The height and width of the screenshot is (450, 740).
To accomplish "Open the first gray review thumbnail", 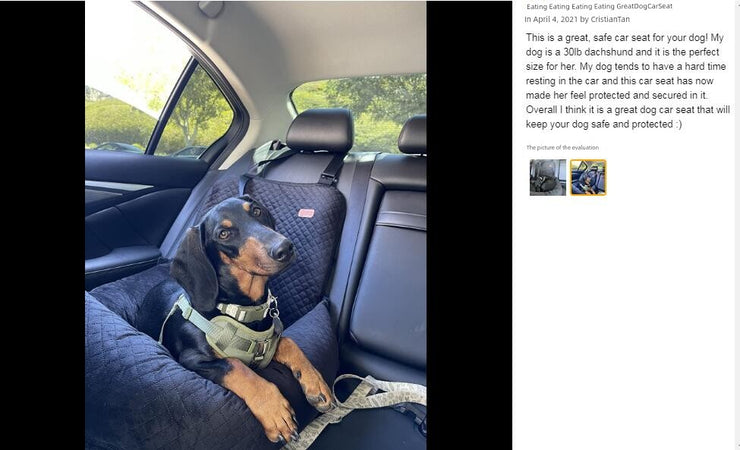I will coord(547,177).
